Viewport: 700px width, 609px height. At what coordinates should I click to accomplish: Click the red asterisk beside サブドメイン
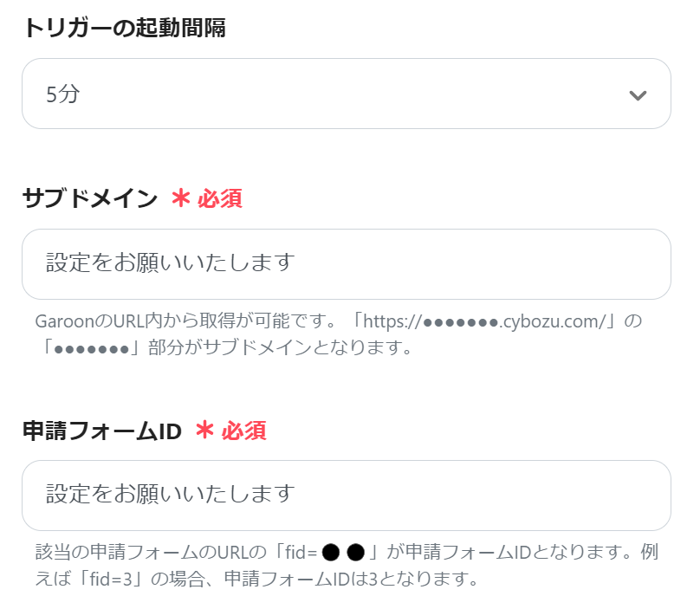tap(181, 198)
